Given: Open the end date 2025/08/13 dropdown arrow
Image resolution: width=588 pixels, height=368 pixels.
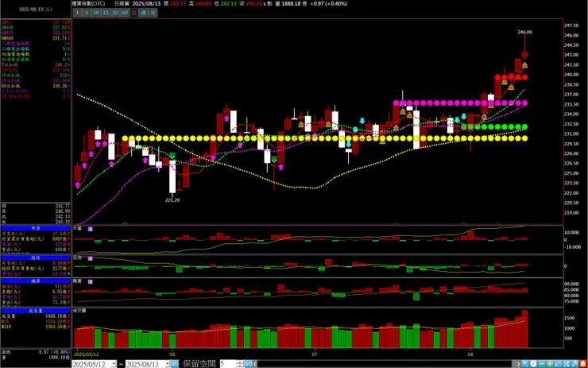Looking at the screenshot, I should click(x=167, y=364).
